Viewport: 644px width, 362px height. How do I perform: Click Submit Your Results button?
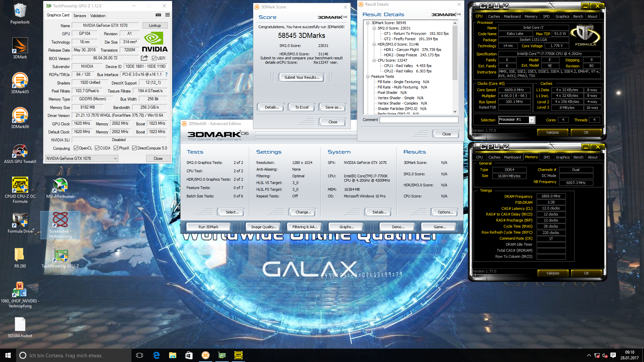(x=301, y=77)
